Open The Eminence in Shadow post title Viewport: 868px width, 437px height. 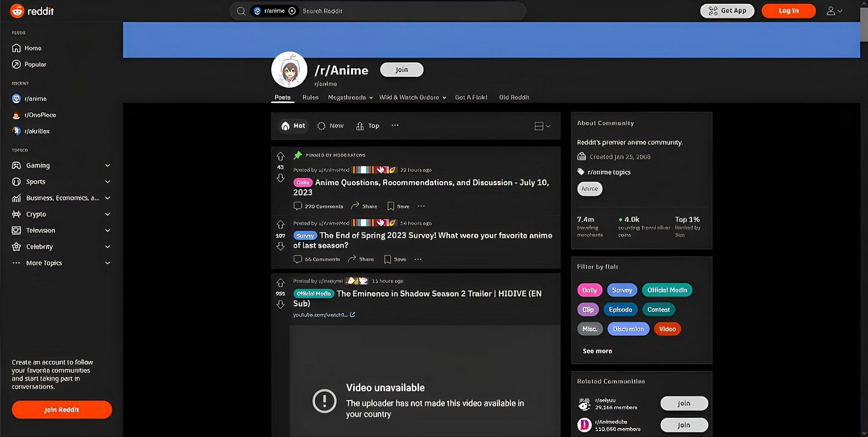pos(418,299)
